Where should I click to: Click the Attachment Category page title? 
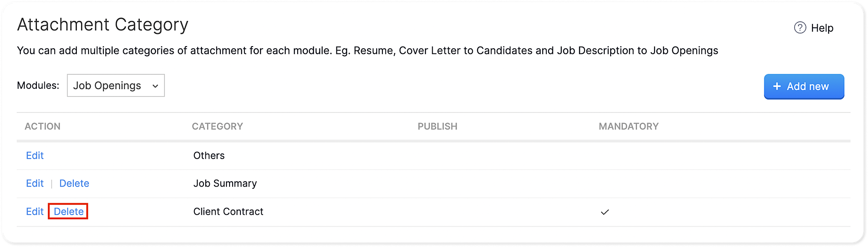tap(103, 25)
